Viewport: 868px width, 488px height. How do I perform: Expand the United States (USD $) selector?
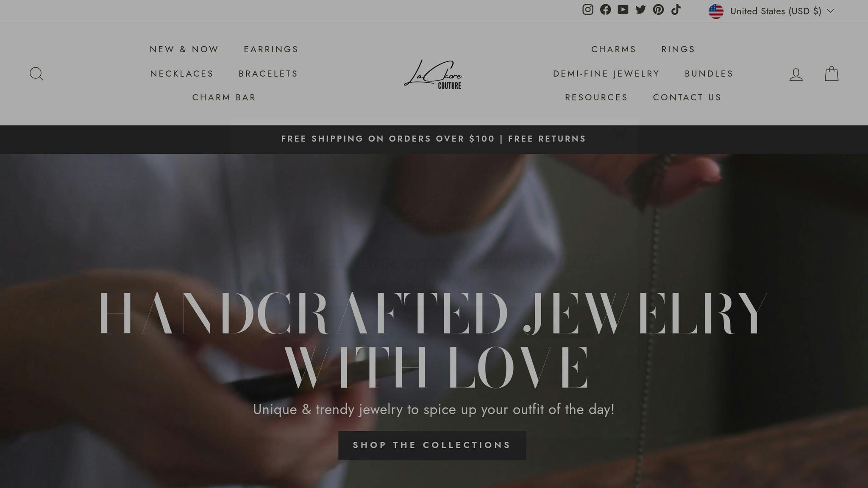[x=771, y=11]
